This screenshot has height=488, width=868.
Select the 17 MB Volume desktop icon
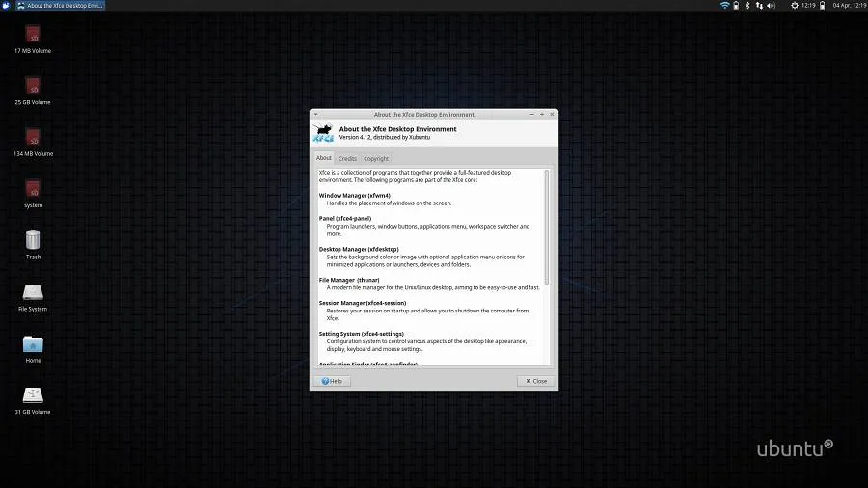pyautogui.click(x=33, y=35)
